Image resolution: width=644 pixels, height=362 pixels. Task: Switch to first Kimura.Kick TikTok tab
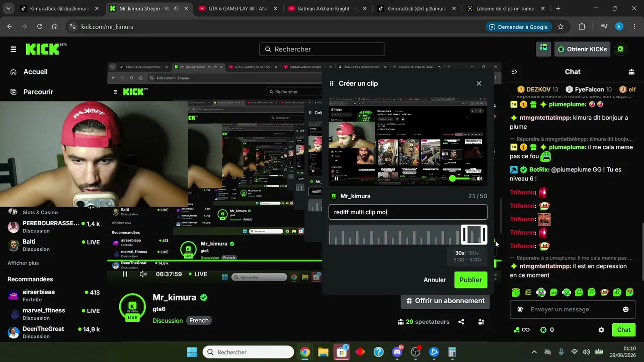58,9
